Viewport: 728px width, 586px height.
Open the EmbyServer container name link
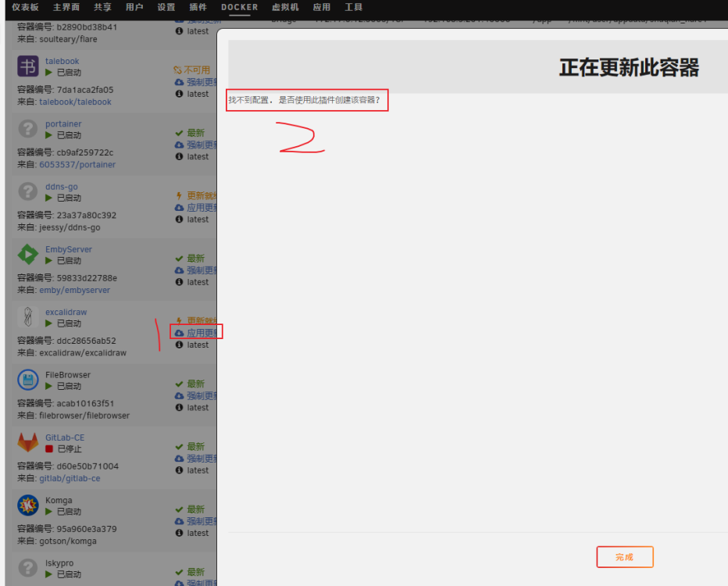point(68,249)
